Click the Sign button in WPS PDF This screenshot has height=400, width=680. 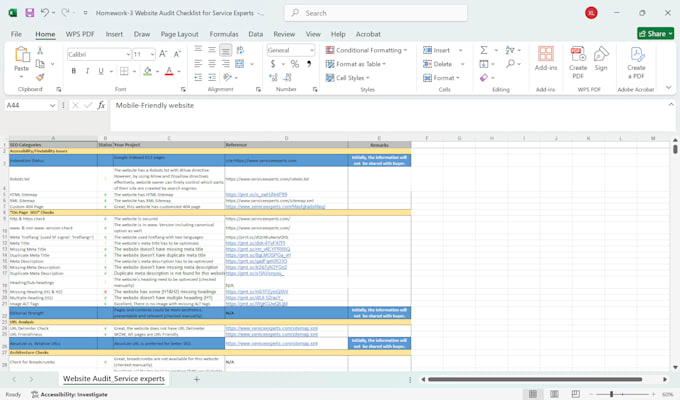point(601,59)
